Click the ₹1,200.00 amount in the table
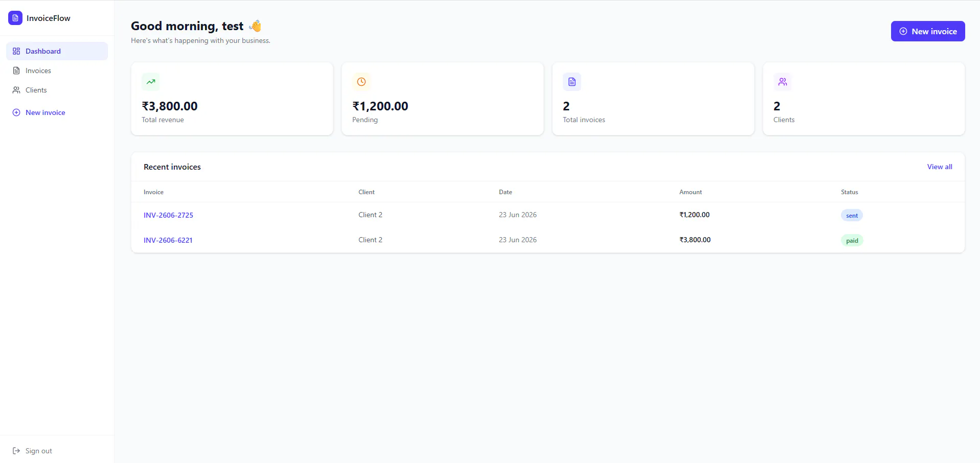The height and width of the screenshot is (463, 980). pos(694,215)
